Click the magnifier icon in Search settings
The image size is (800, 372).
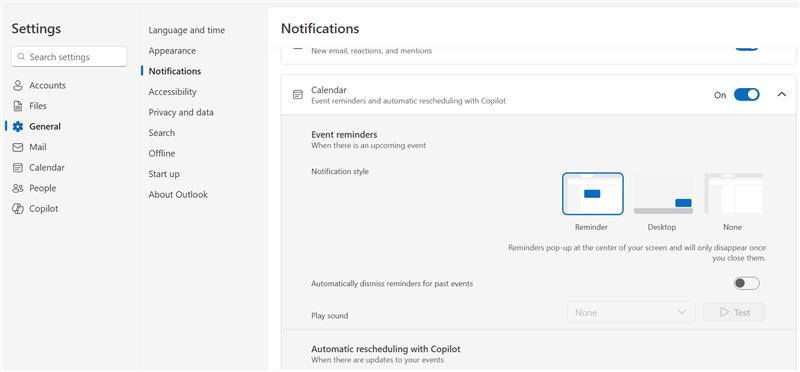tap(21, 57)
